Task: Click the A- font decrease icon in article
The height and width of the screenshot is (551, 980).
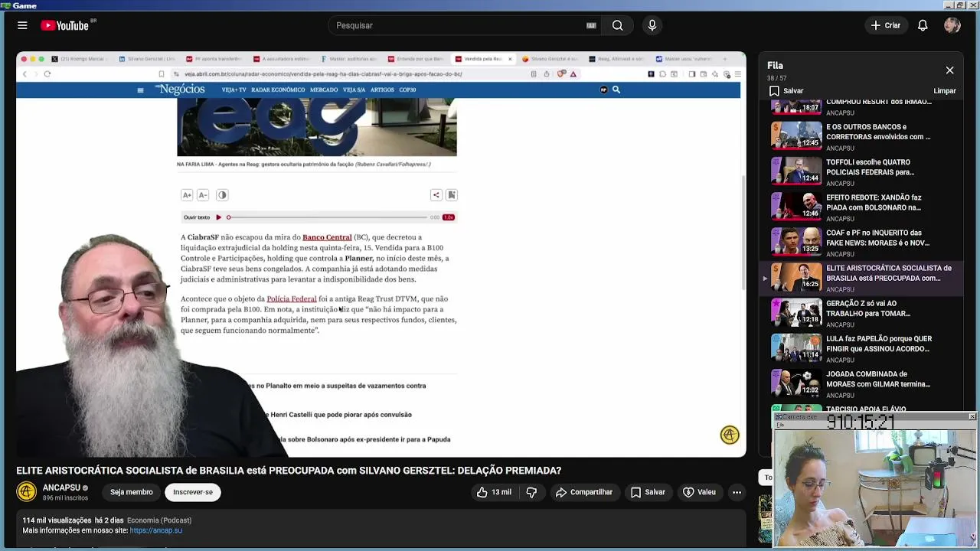Action: (203, 195)
